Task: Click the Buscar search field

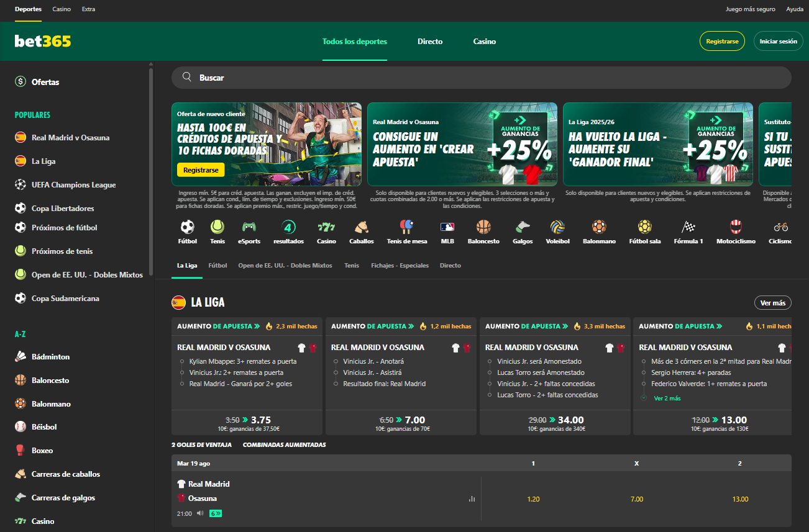Action: pyautogui.click(x=482, y=78)
